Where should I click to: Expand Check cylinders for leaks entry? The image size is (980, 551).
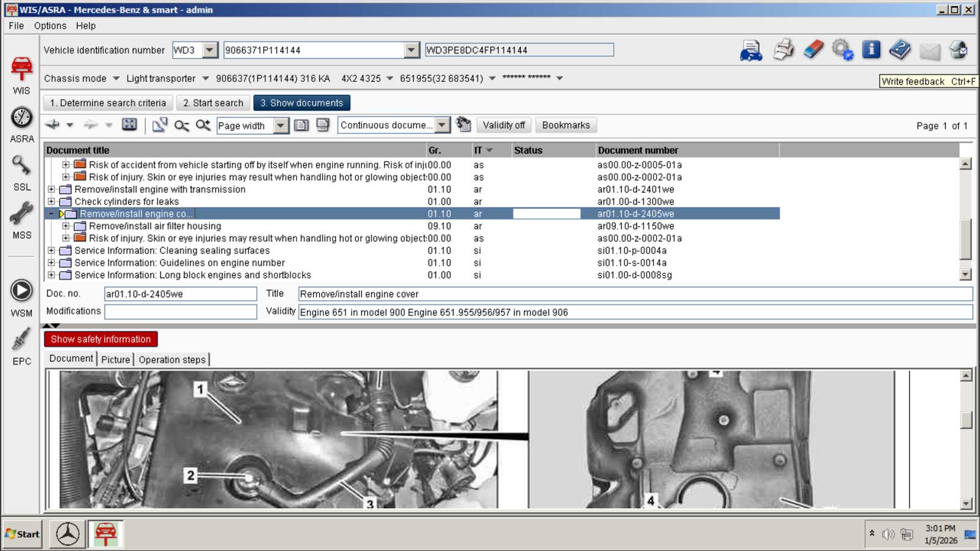(x=51, y=201)
